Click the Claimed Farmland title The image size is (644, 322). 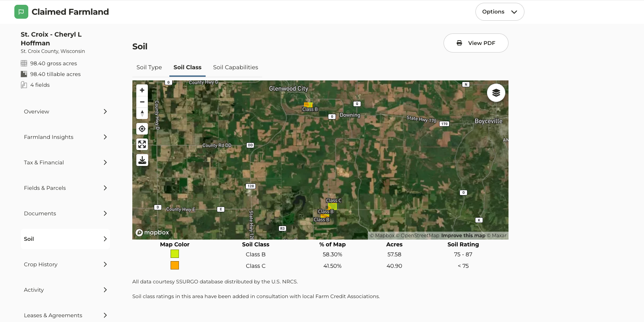[x=70, y=12]
